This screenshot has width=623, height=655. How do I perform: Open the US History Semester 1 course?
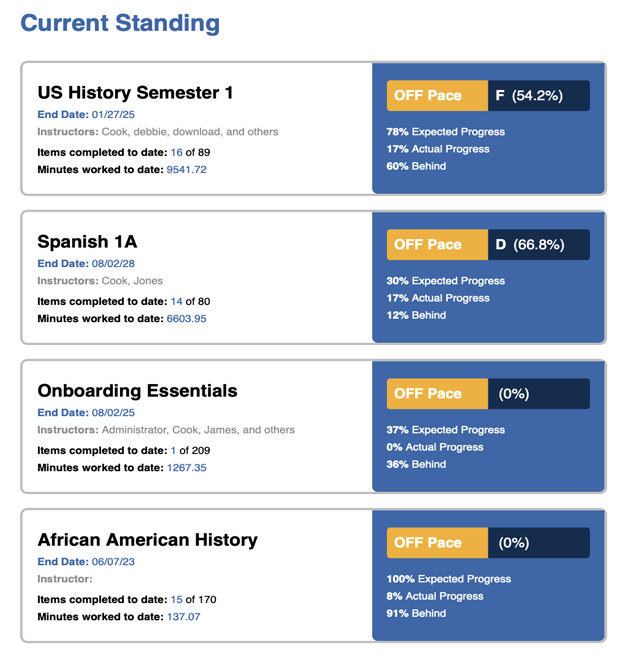(x=135, y=93)
